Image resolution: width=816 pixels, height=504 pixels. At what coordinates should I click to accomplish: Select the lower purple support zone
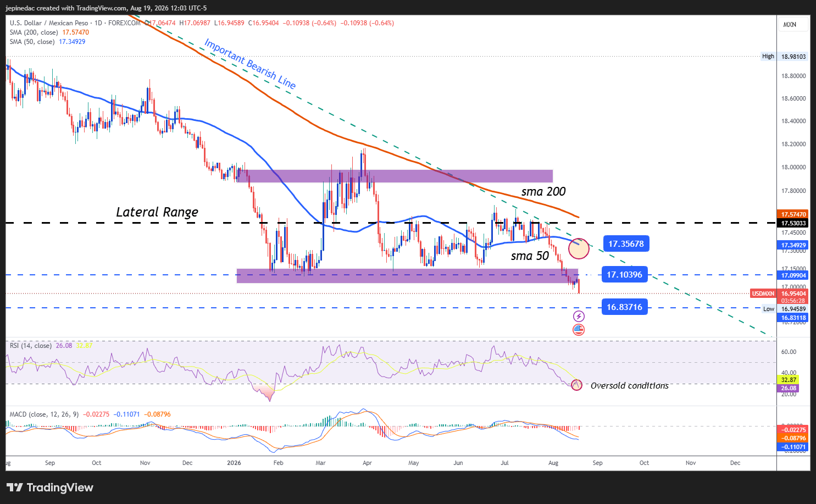click(407, 276)
